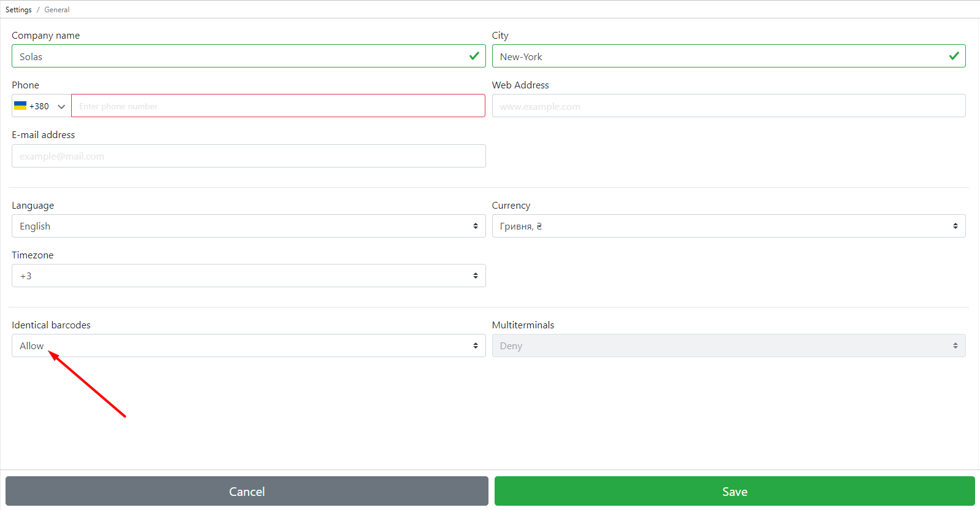Click the E-mail address input field
Screen dimensions: 980x510
coord(248,156)
